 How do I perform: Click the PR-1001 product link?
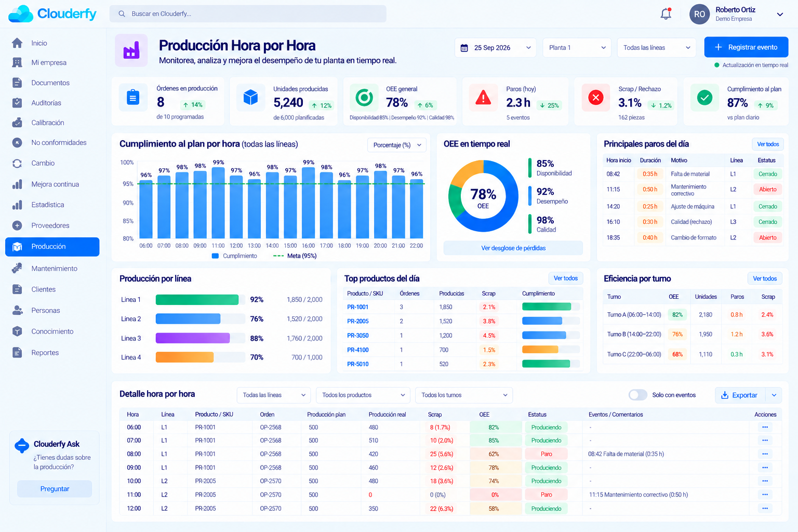(x=358, y=307)
